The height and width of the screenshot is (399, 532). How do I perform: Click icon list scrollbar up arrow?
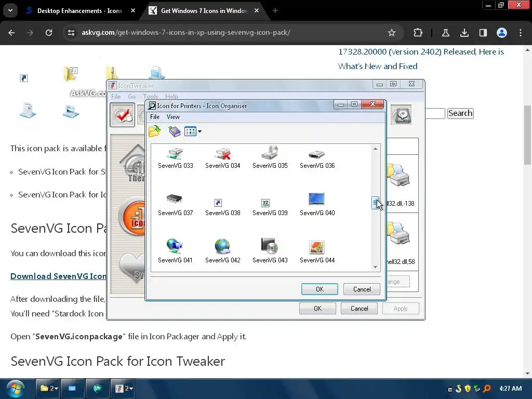point(375,149)
